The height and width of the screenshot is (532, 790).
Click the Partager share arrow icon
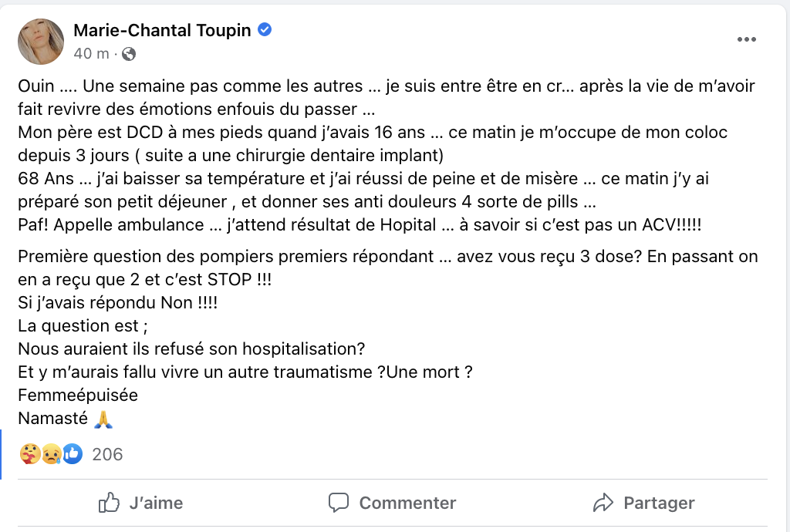tap(603, 503)
